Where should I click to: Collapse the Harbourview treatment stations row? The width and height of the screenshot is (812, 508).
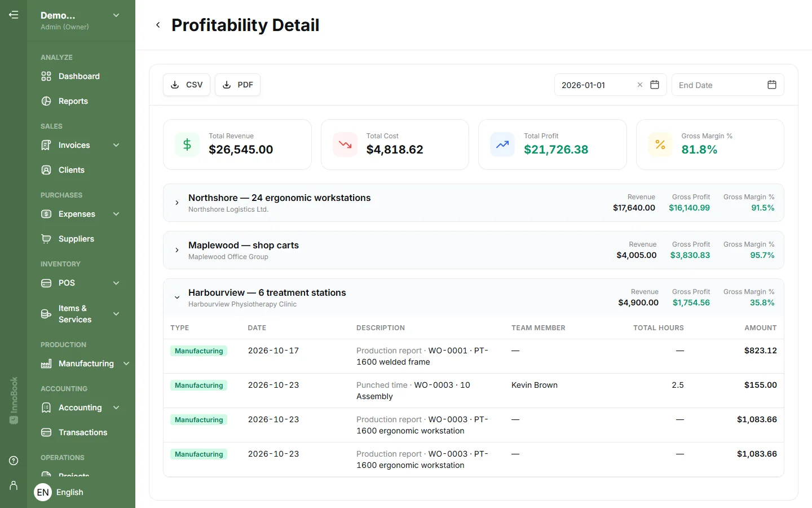coord(177,297)
